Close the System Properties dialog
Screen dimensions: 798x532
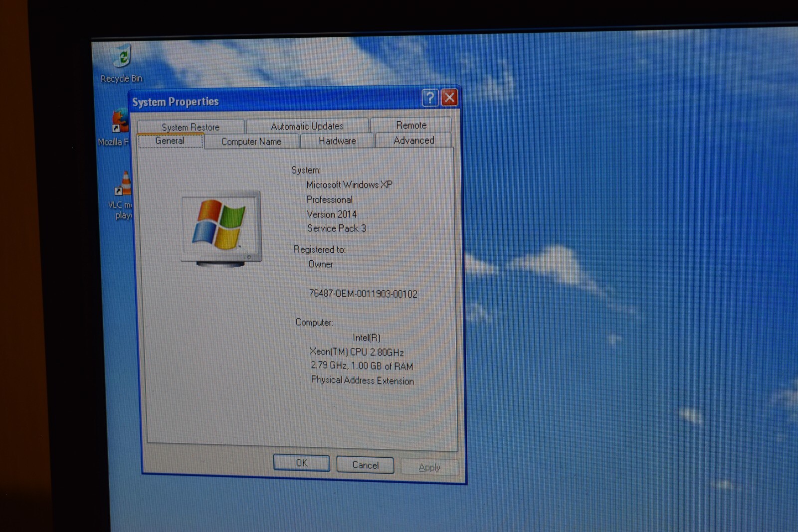tap(449, 97)
